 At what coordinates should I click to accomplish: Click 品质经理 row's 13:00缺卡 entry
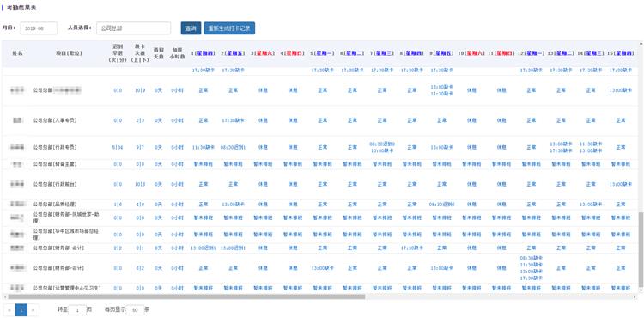coord(234,205)
